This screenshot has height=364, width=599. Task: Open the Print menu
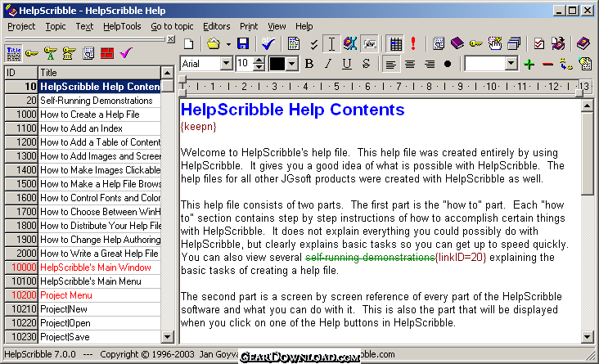[x=249, y=26]
